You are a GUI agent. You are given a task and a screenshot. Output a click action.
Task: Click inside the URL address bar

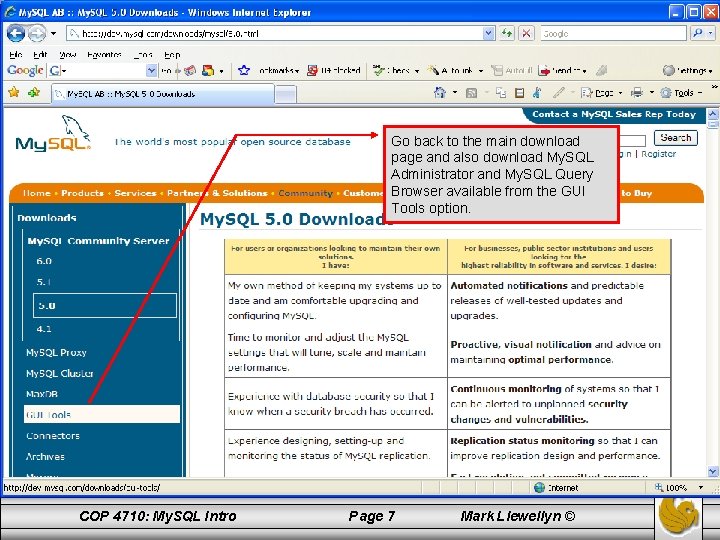coord(275,34)
